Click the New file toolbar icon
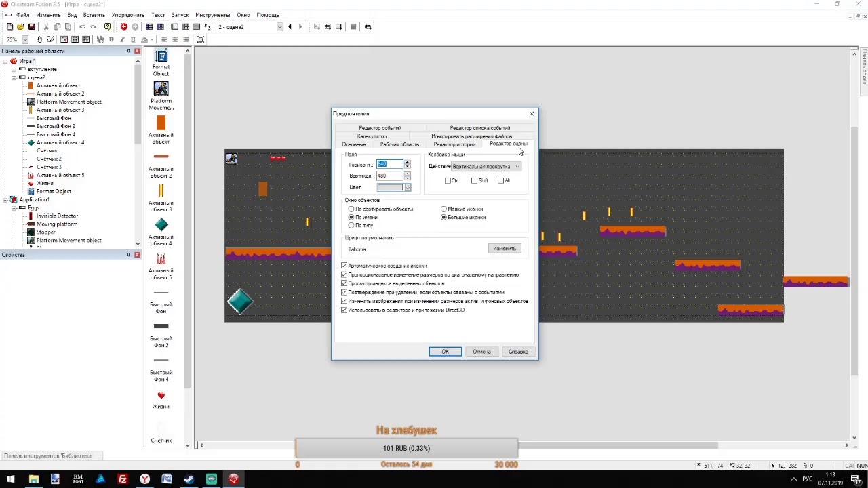868x488 pixels. [x=9, y=27]
